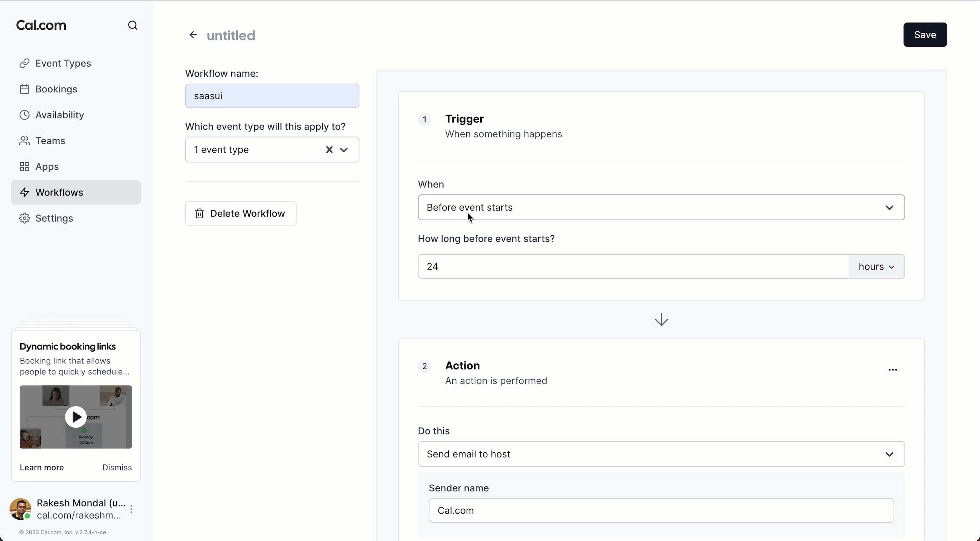Expand the Before event starts dropdown
980x541 pixels.
pyautogui.click(x=889, y=207)
